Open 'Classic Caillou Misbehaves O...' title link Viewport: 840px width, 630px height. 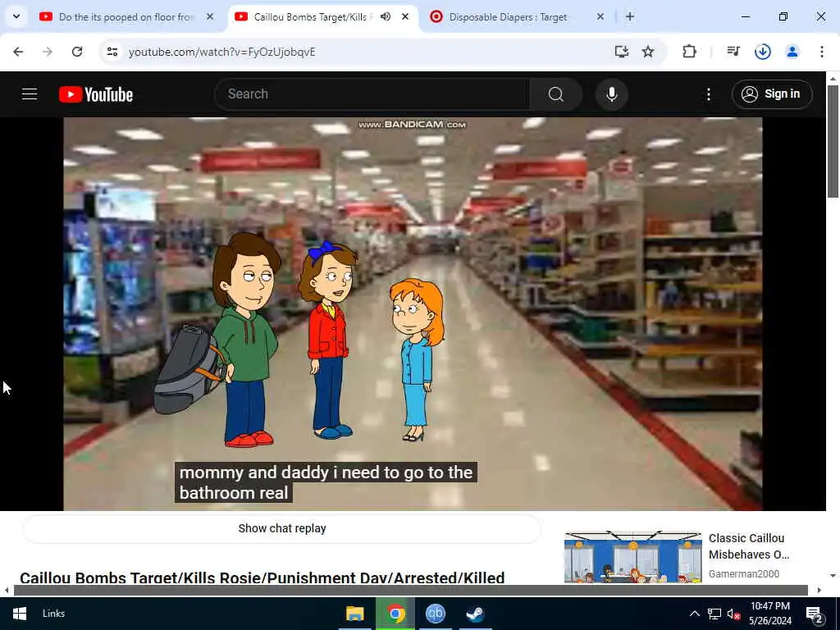click(749, 546)
